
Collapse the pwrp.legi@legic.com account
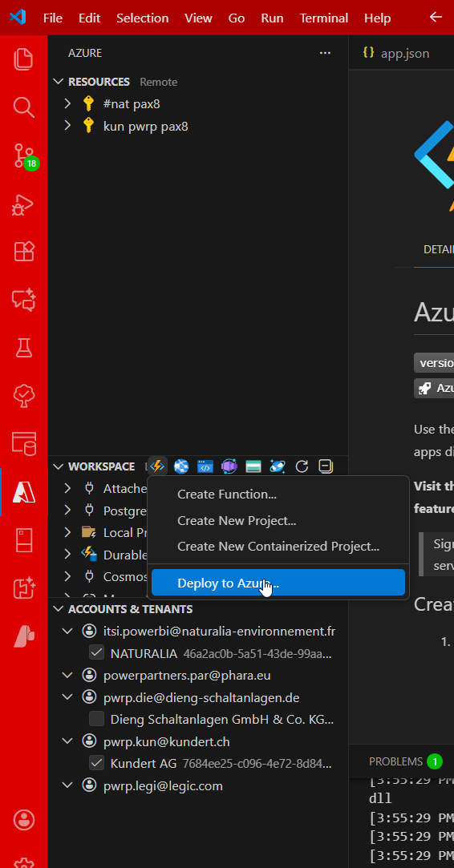(x=67, y=785)
